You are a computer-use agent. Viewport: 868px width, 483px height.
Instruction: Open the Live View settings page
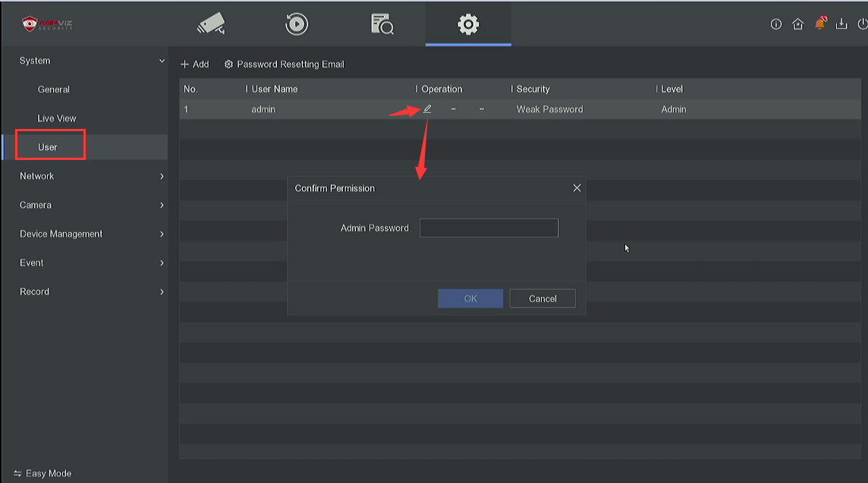[x=57, y=118]
